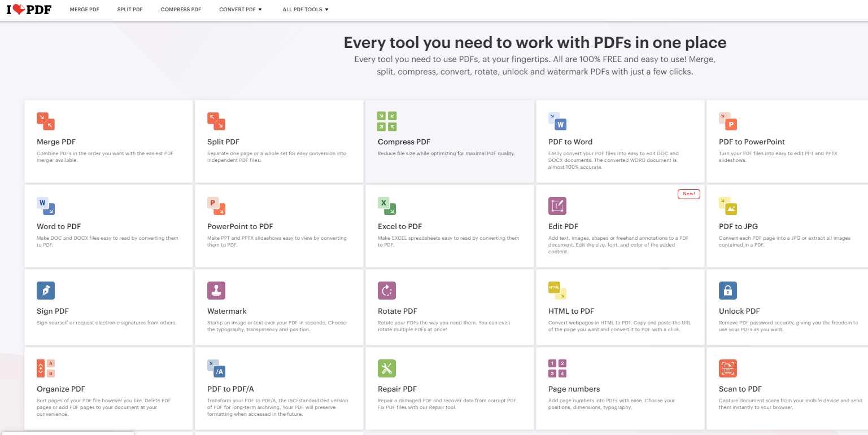
Task: Click the Compress PDF green arrows icon
Action: (x=387, y=121)
